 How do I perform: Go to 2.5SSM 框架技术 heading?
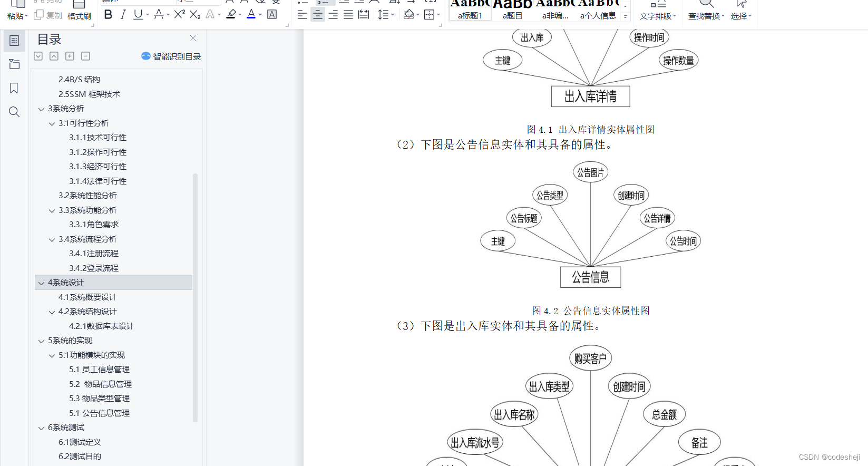tap(89, 94)
